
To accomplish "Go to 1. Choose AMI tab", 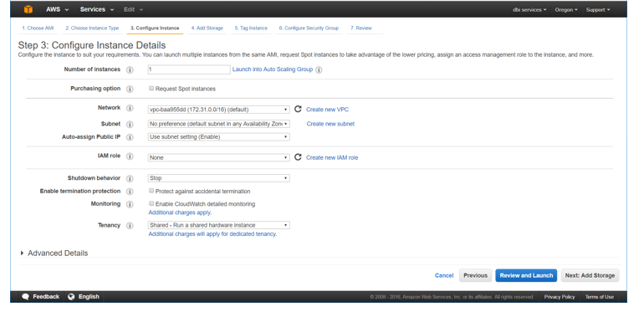I will [x=38, y=28].
